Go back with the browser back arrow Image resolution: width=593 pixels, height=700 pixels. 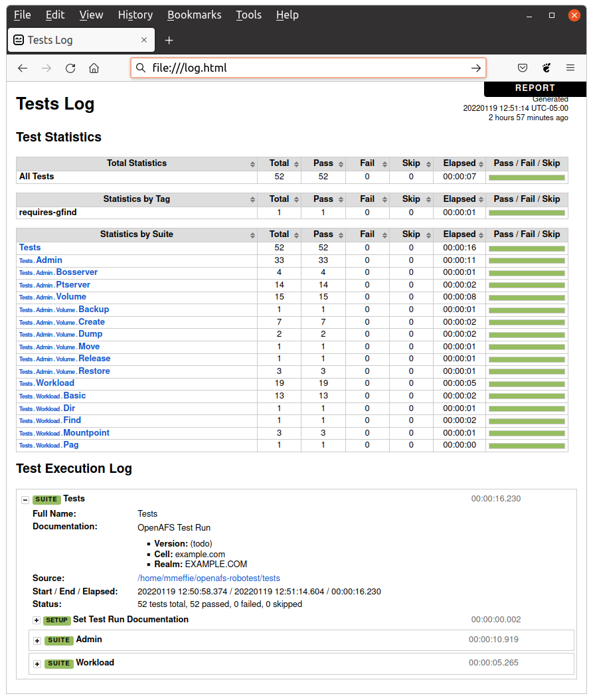(x=23, y=68)
